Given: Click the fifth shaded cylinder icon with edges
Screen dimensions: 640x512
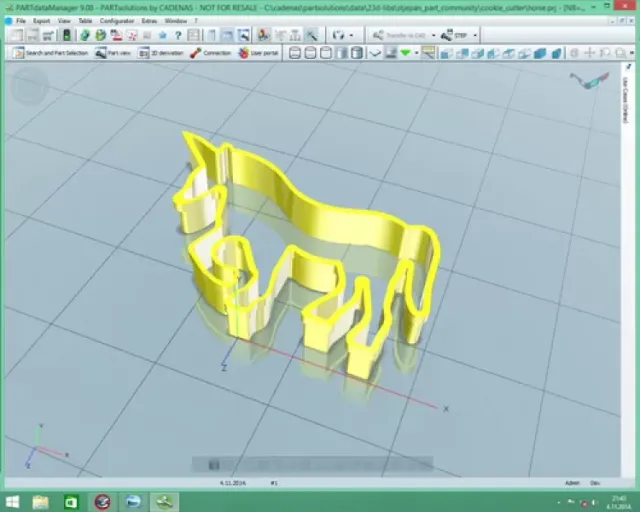Looking at the screenshot, I should coord(357,53).
